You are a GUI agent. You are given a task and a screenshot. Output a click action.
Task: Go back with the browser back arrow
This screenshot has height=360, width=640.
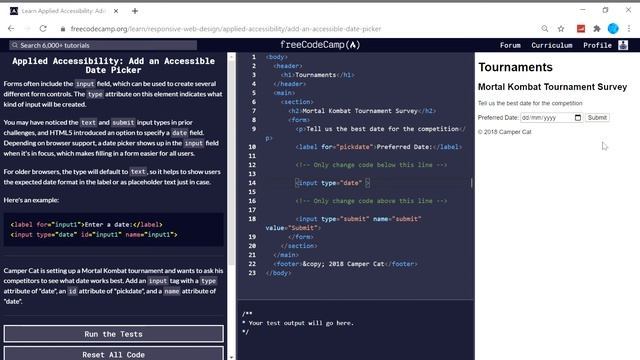pos(11,29)
